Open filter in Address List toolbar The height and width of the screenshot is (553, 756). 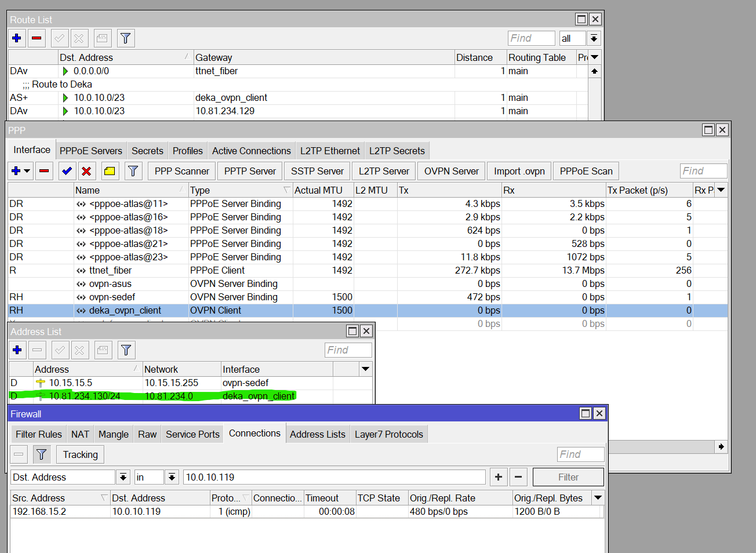[126, 350]
